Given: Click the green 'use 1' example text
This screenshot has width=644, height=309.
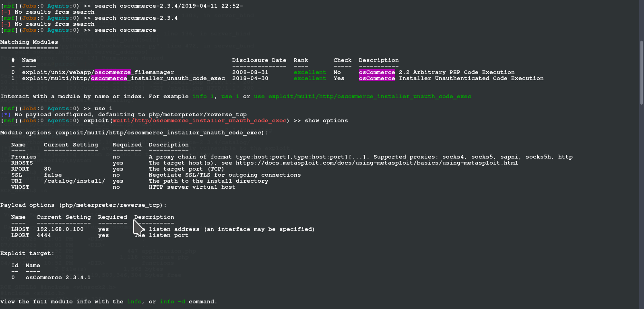Looking at the screenshot, I should pyautogui.click(x=230, y=97).
